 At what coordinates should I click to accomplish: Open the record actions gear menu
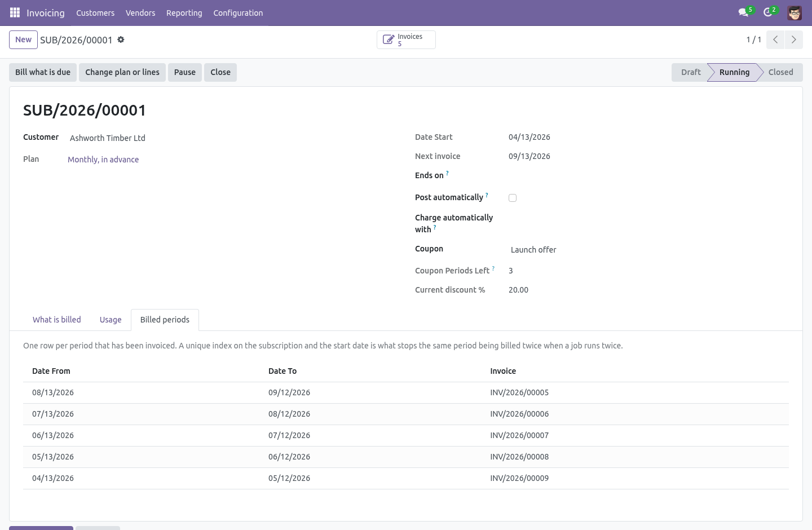pyautogui.click(x=121, y=39)
